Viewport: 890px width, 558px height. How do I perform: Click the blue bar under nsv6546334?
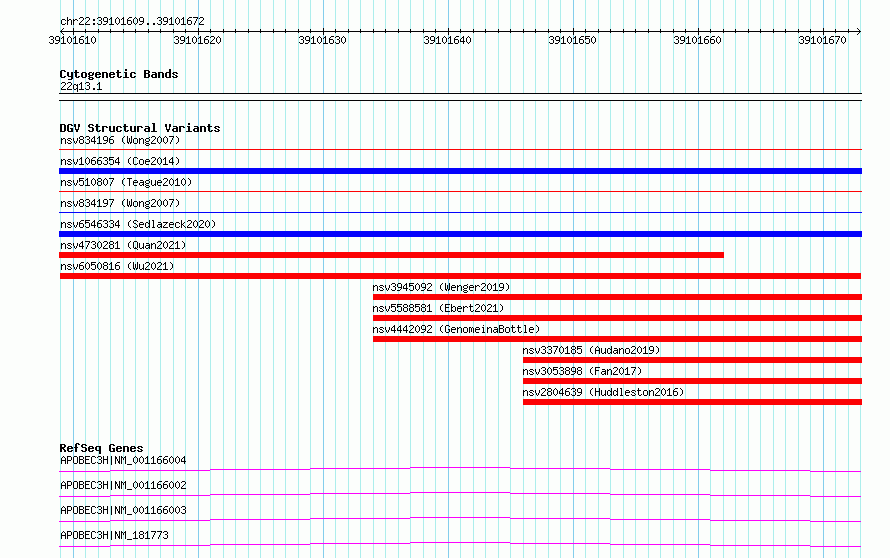pyautogui.click(x=460, y=234)
